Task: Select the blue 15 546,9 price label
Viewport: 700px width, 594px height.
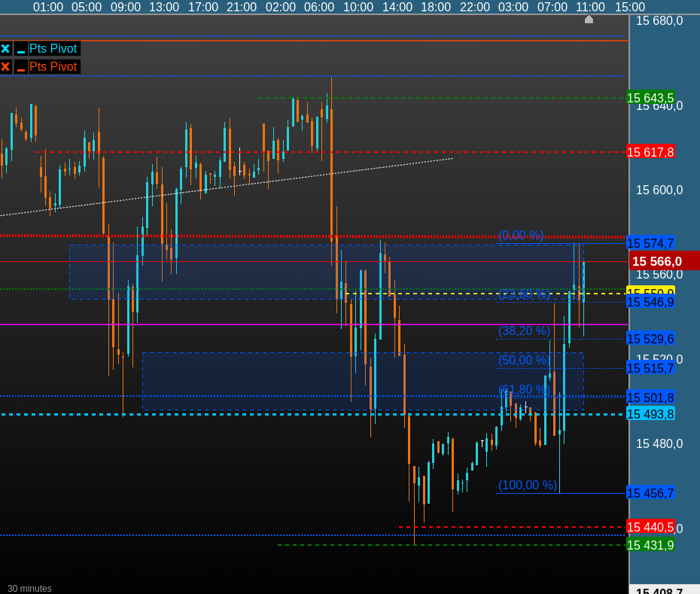Action: 650,303
